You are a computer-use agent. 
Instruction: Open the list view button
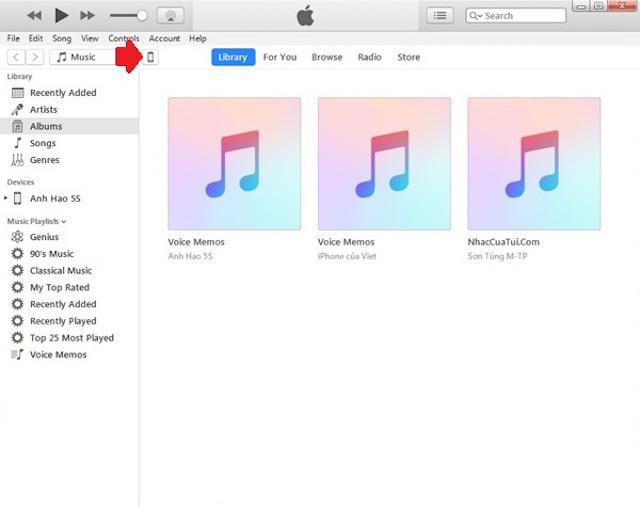[439, 15]
